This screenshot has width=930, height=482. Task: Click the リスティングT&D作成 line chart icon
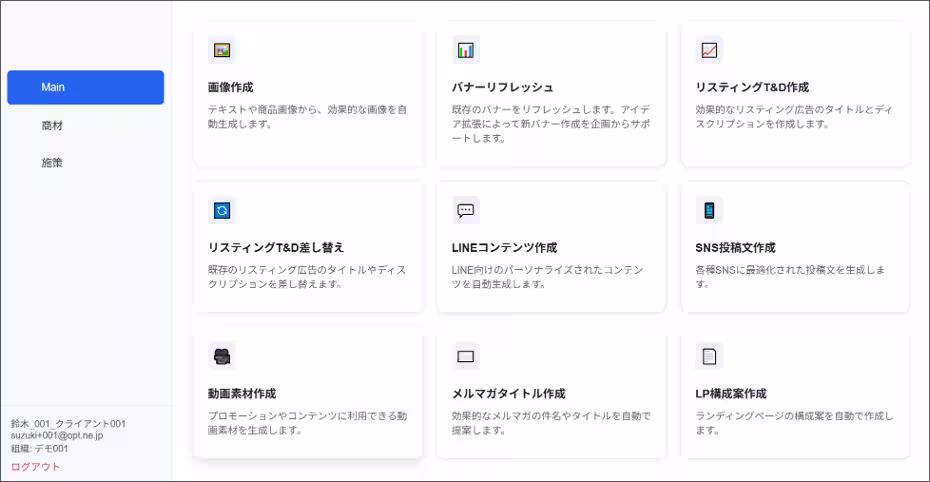pos(709,50)
